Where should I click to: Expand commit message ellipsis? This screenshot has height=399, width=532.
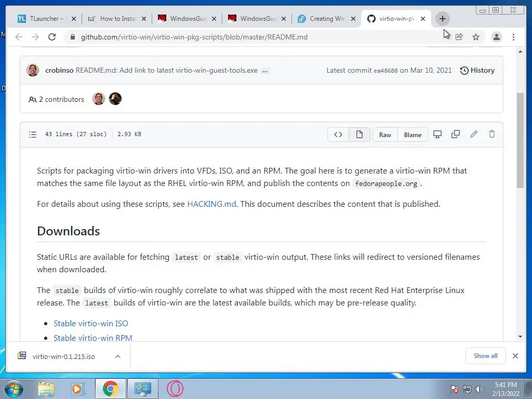pyautogui.click(x=265, y=71)
